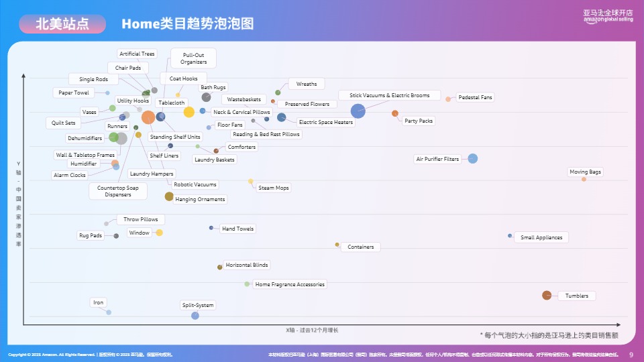Viewport: 644px width, 362px height.
Task: Select the Horizontal Blinds label
Action: (247, 265)
